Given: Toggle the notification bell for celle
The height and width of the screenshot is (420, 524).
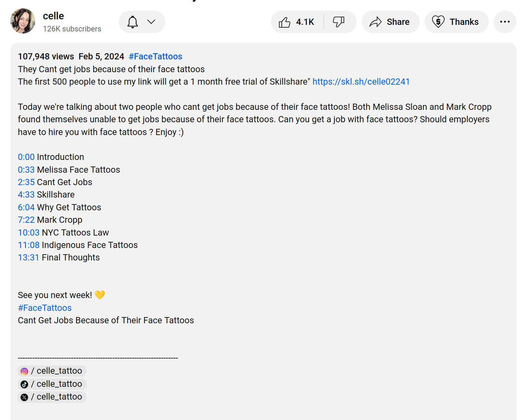Looking at the screenshot, I should click(133, 22).
